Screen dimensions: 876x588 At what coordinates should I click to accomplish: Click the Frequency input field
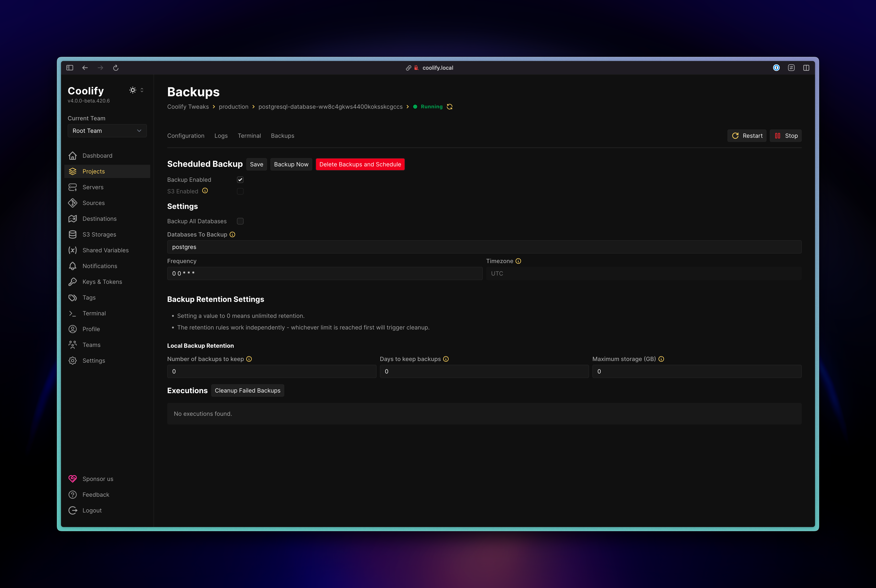[x=325, y=273]
